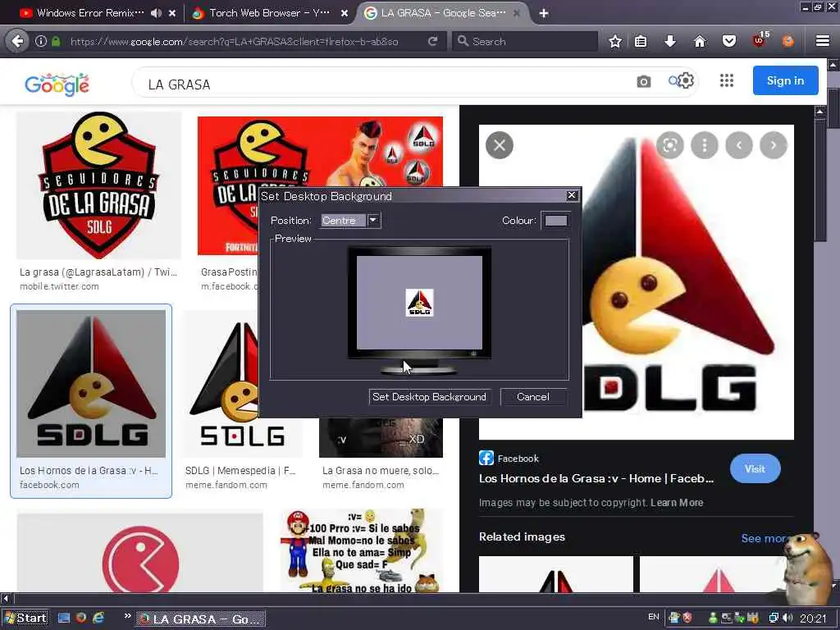The width and height of the screenshot is (840, 630).
Task: Click the 20:21 taskbar clock
Action: [813, 619]
